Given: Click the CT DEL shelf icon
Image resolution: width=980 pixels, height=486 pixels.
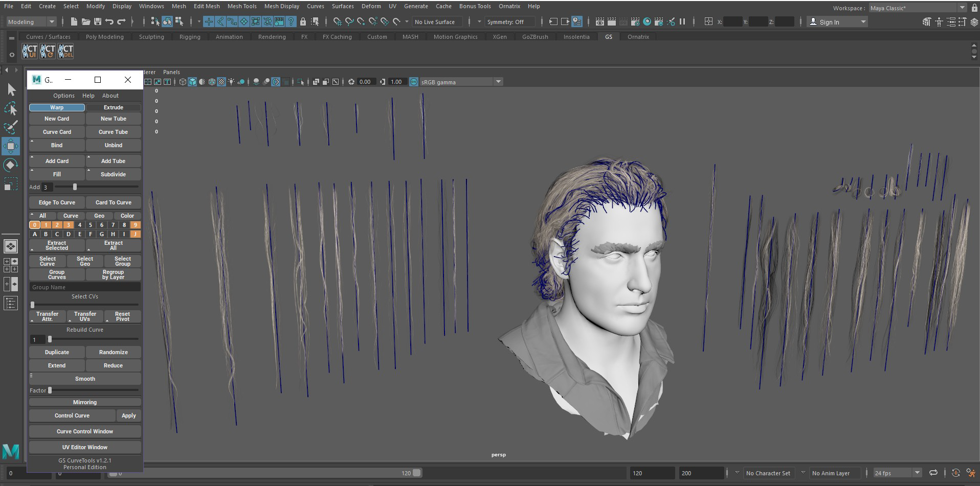Looking at the screenshot, I should point(65,51).
